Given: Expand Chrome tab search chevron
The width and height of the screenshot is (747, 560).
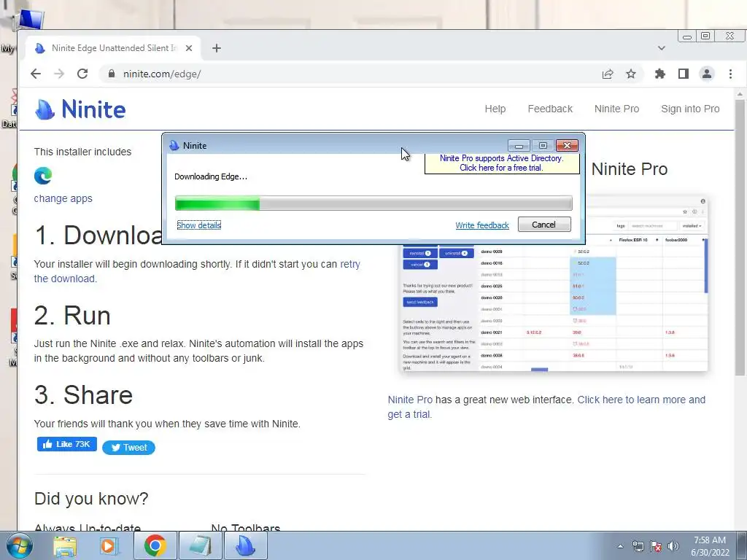Looking at the screenshot, I should (x=661, y=48).
